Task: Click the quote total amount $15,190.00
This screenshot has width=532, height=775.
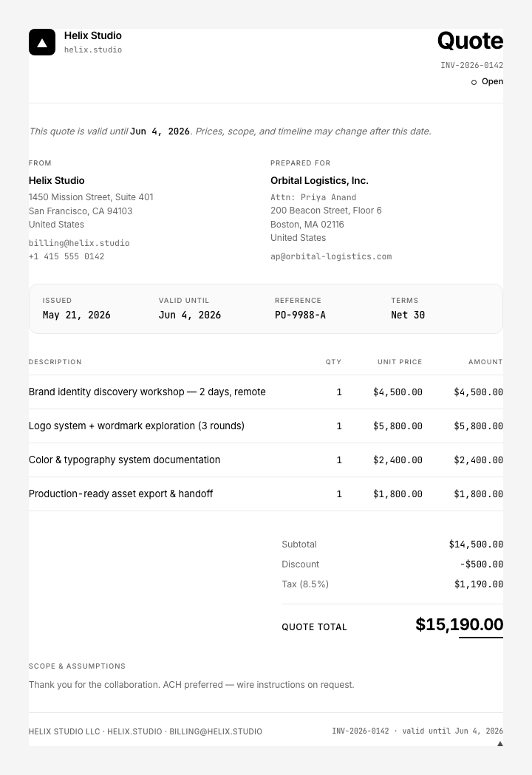Action: point(460,624)
